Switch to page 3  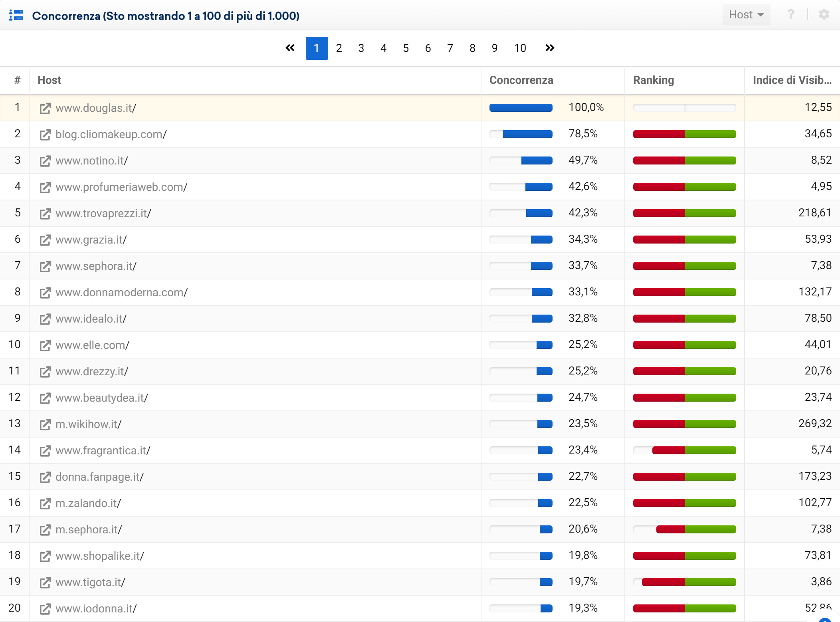point(361,48)
